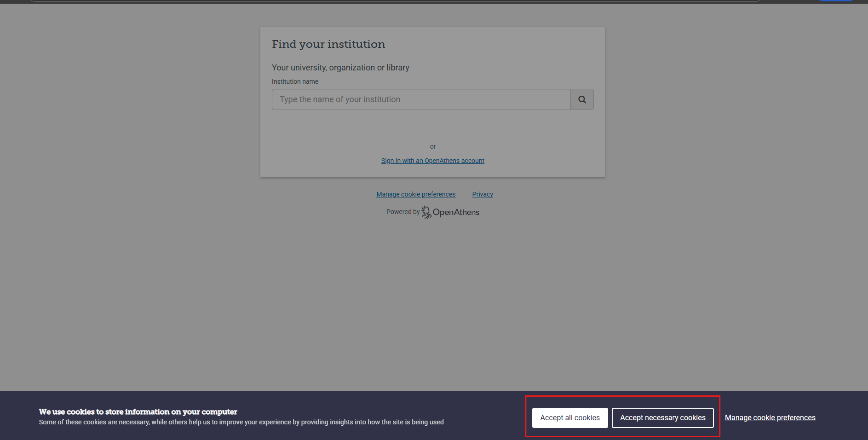Focus the 'Type the name of your institution' field
Screen dimensions: 868x440
pyautogui.click(x=421, y=99)
